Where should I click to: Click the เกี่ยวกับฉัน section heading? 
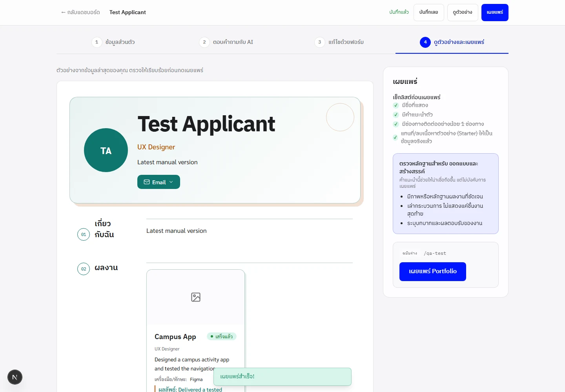point(104,229)
